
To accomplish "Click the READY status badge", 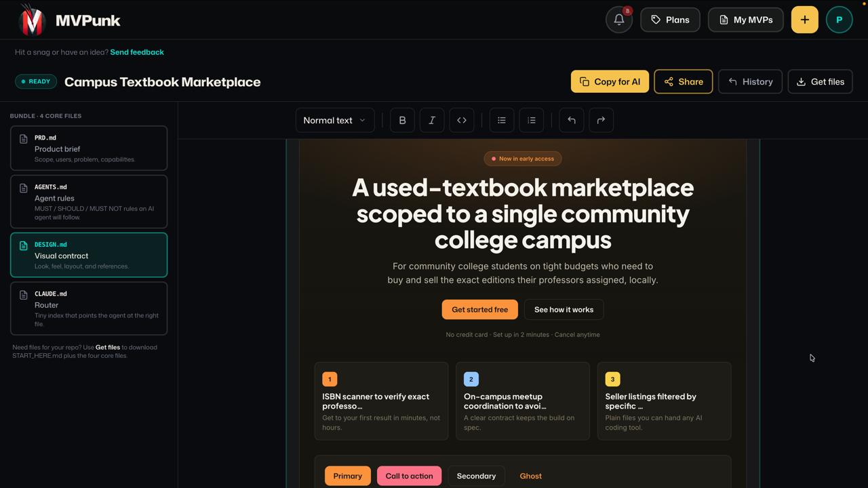I will [36, 81].
